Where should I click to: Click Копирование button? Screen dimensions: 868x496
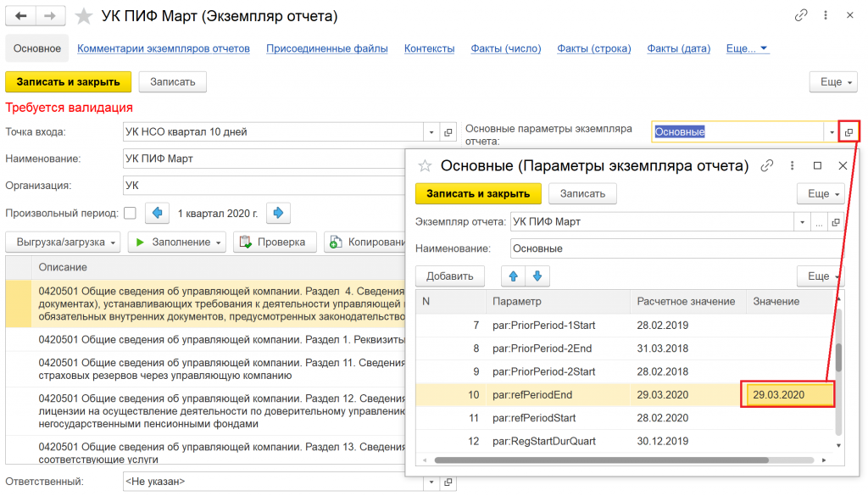[x=366, y=242]
